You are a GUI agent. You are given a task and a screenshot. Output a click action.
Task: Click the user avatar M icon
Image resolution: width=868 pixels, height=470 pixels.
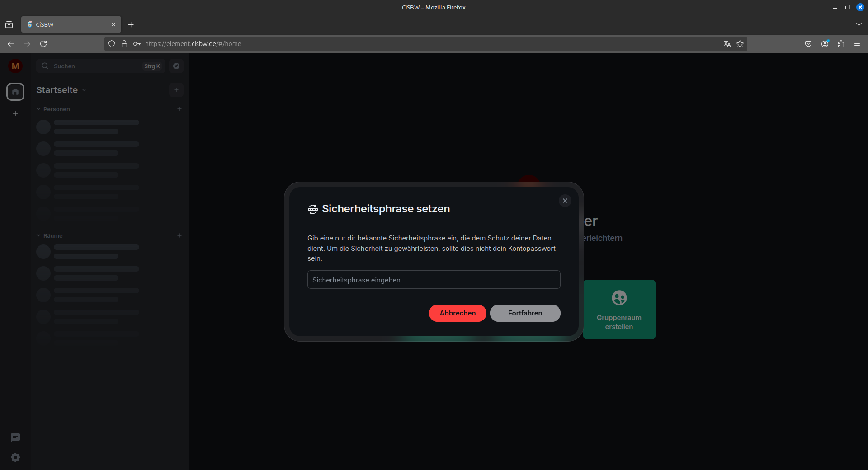coord(15,66)
